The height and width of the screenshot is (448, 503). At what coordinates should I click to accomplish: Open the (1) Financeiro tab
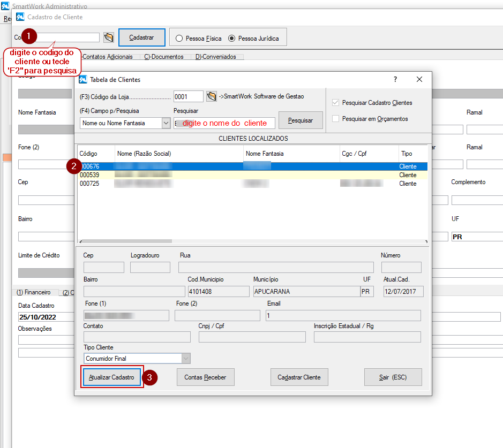pos(34,292)
